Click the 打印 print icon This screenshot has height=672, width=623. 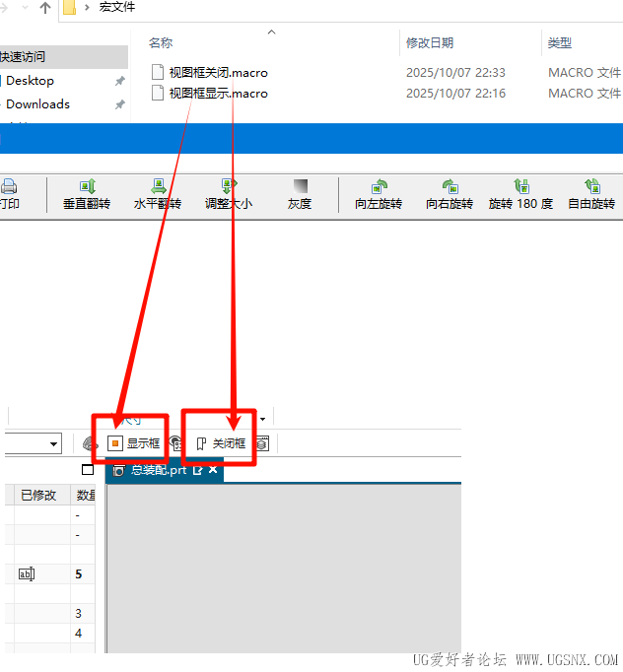tap(9, 187)
